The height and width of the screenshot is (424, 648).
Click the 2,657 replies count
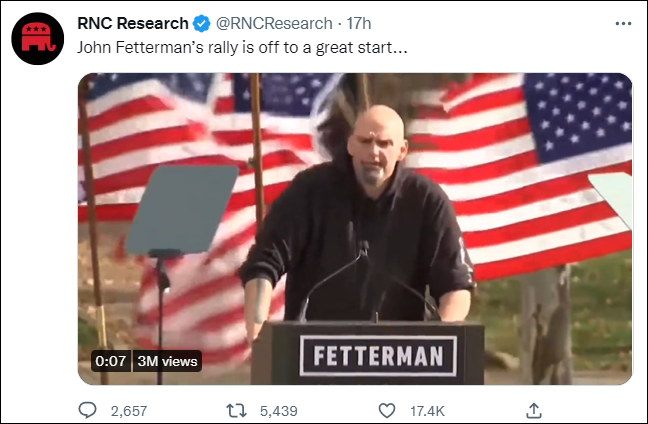[129, 411]
